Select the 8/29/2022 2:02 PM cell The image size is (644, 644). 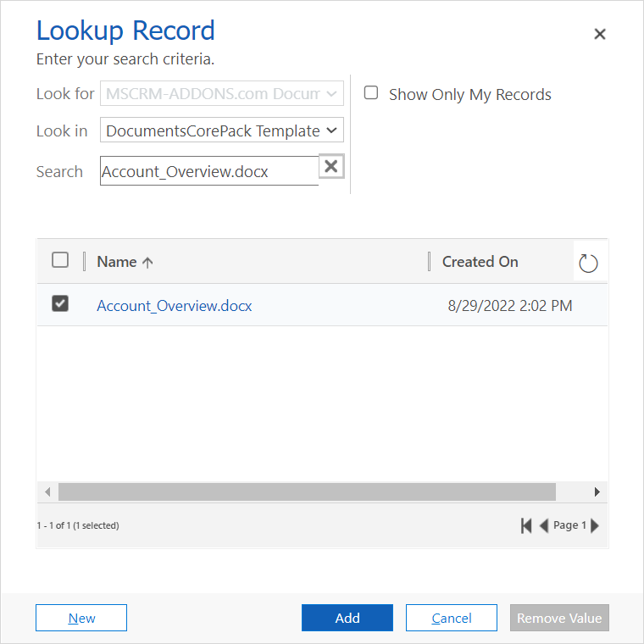pyautogui.click(x=510, y=306)
